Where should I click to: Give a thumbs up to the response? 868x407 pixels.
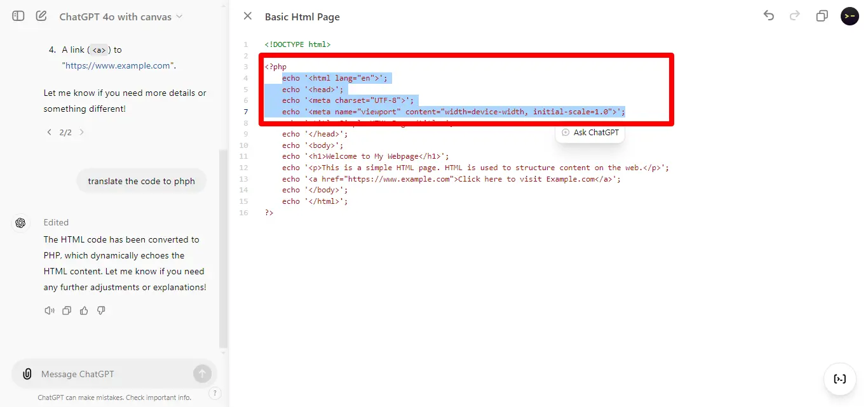[x=84, y=310]
